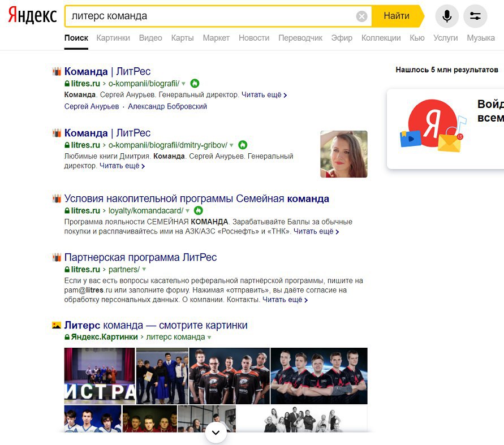The height and width of the screenshot is (445, 504).
Task: Start voice search with microphone icon
Action: click(x=447, y=16)
